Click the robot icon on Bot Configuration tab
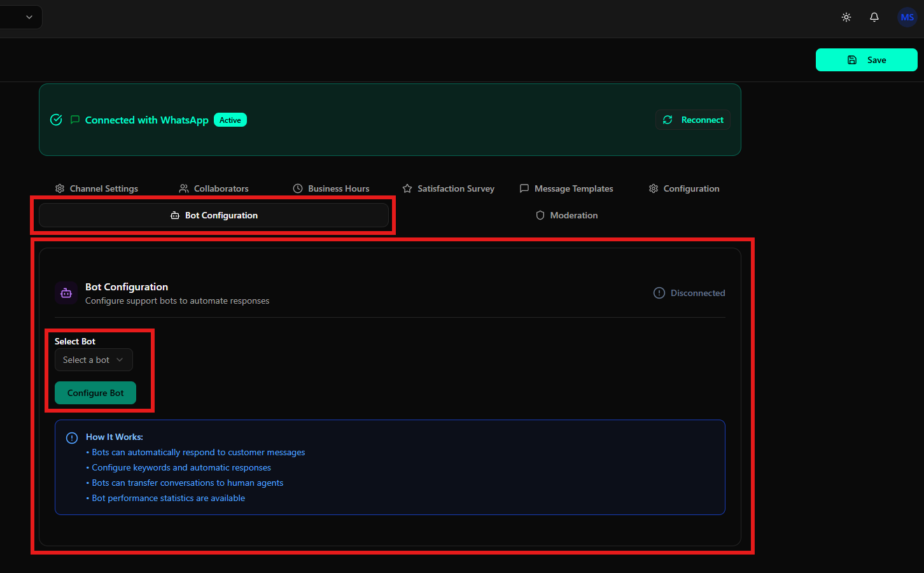Viewport: 924px width, 573px height. point(175,215)
